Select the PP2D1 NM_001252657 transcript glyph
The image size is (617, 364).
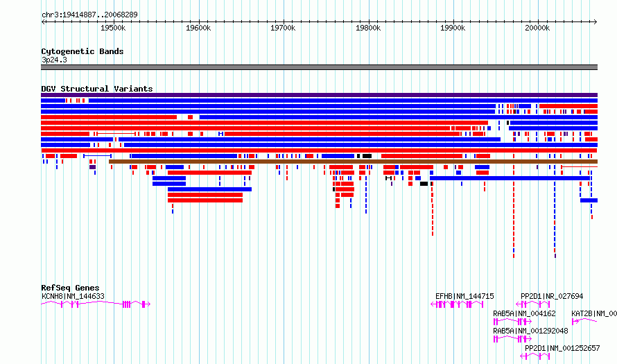pos(535,356)
